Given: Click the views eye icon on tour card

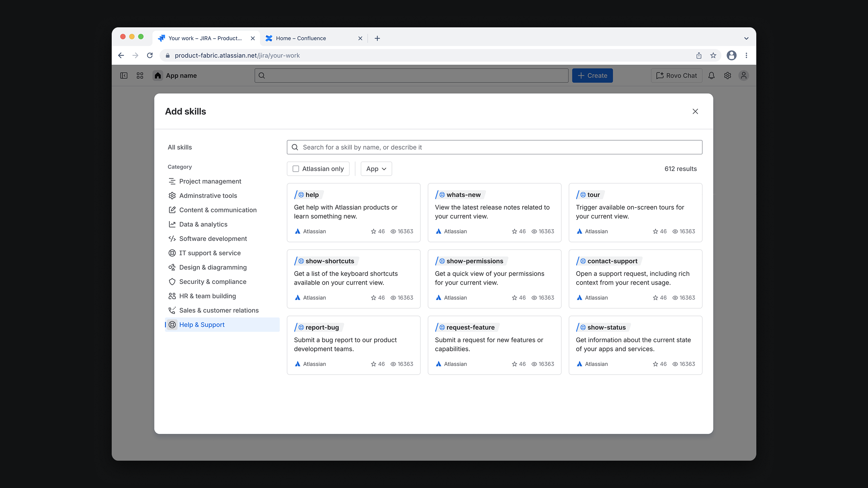Looking at the screenshot, I should tap(675, 232).
